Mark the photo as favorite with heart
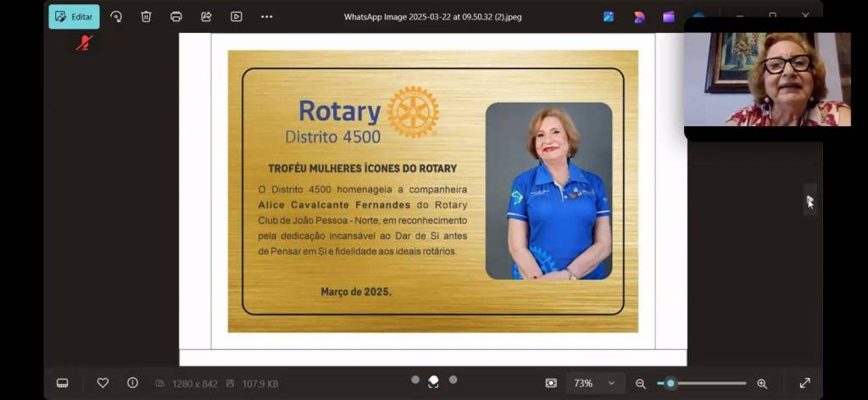The image size is (868, 400). [x=103, y=383]
